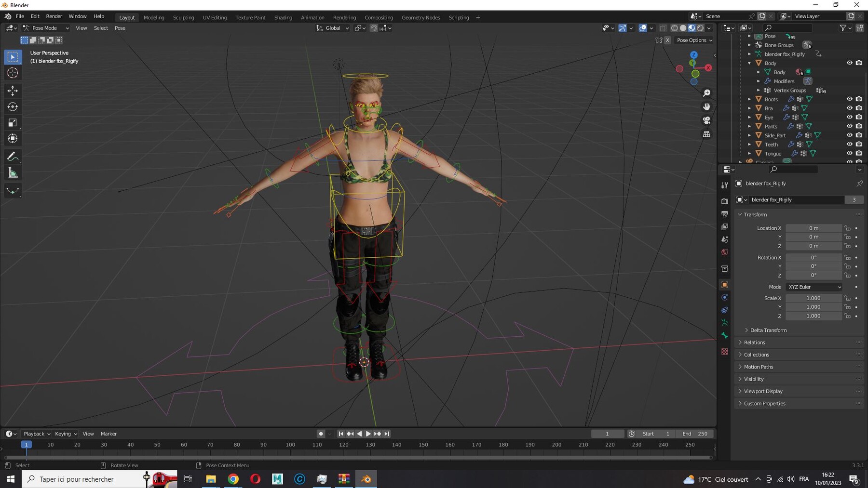Open the Bone properties tab
The image size is (868, 488).
(x=724, y=336)
